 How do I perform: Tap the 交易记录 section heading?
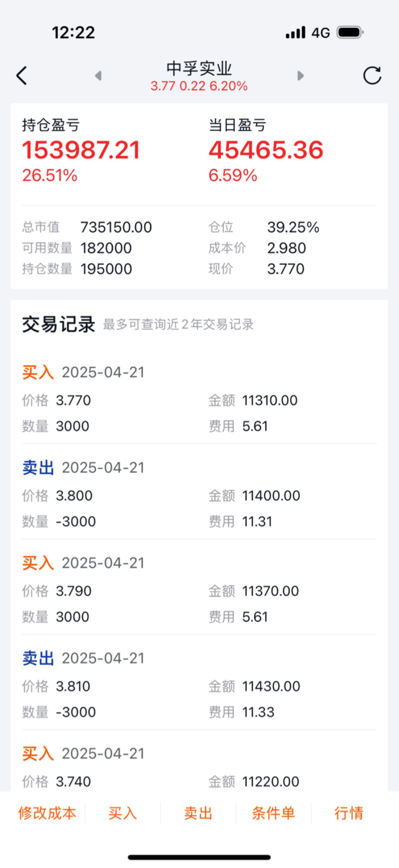(x=58, y=324)
